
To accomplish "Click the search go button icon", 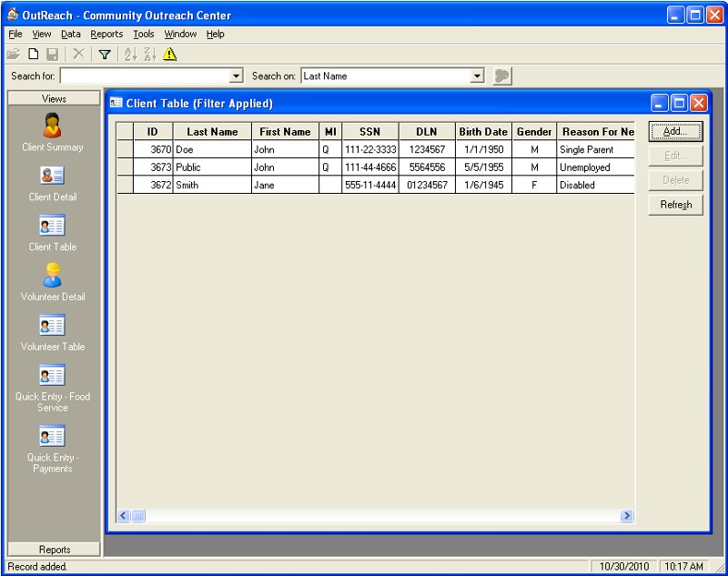I will coord(501,76).
